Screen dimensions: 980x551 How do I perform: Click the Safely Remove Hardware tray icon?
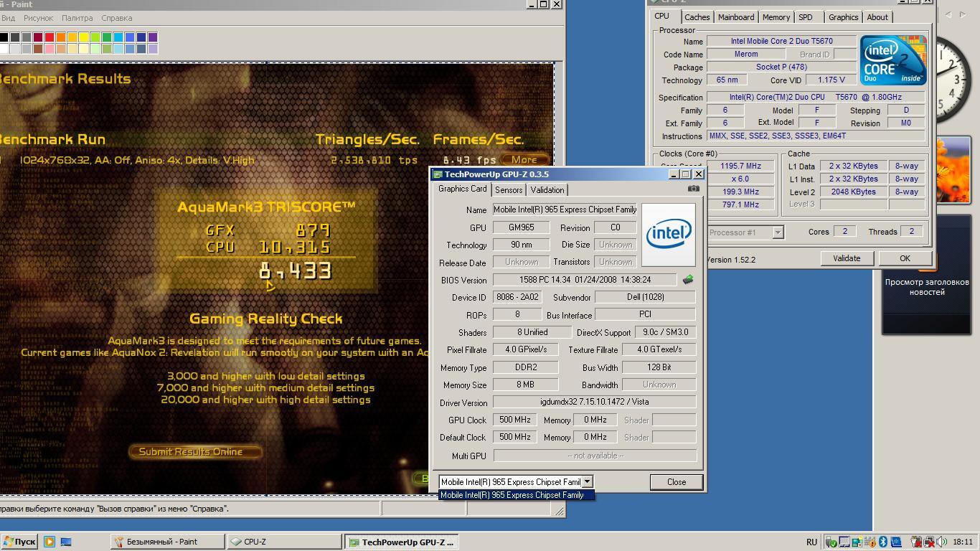[x=831, y=542]
